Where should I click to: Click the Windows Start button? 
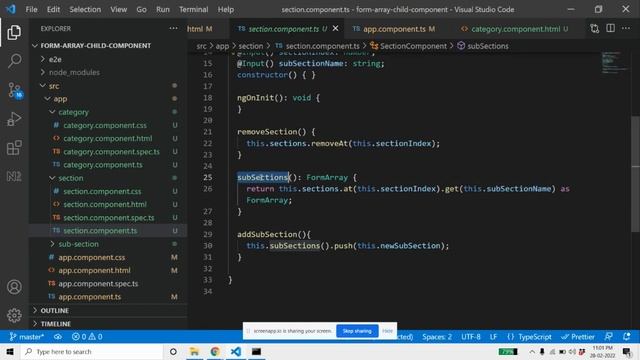(10, 351)
